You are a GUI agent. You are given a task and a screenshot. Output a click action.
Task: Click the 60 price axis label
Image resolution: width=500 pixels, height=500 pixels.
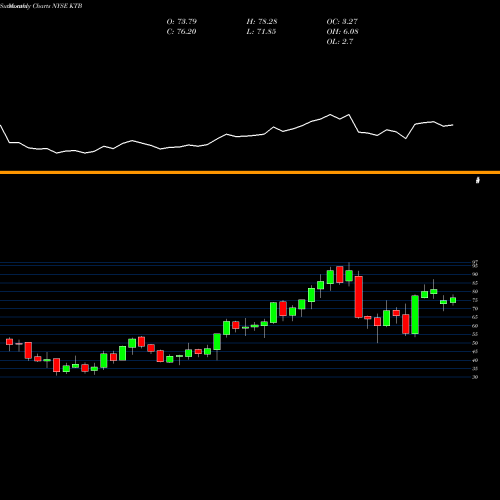pos(475,326)
